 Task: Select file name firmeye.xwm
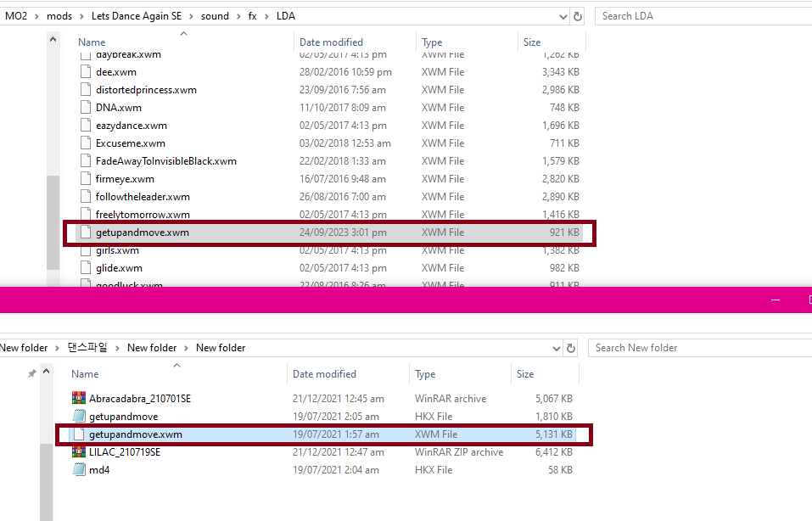[x=125, y=179]
